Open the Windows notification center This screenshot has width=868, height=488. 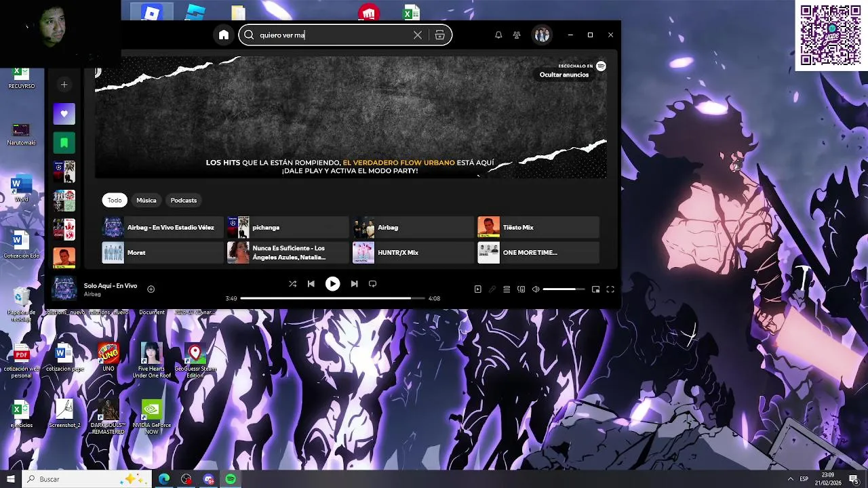coord(854,479)
